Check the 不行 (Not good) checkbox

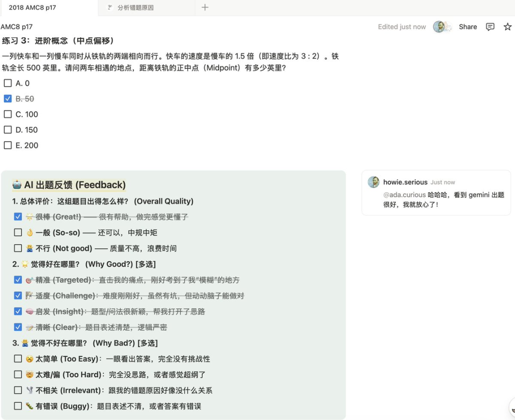point(18,248)
